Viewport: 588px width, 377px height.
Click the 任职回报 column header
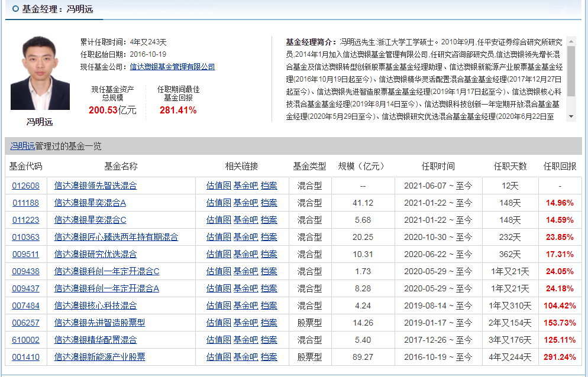click(x=560, y=167)
